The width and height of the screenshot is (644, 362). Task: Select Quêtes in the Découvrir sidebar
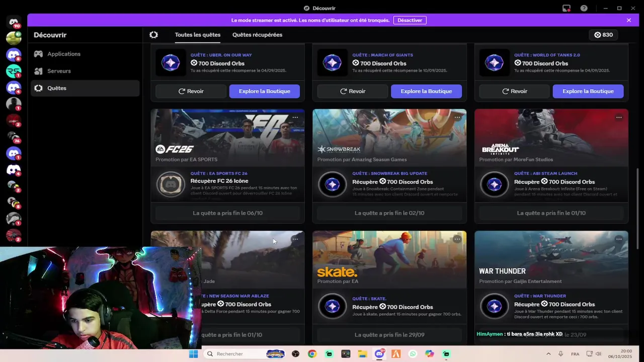(85, 88)
